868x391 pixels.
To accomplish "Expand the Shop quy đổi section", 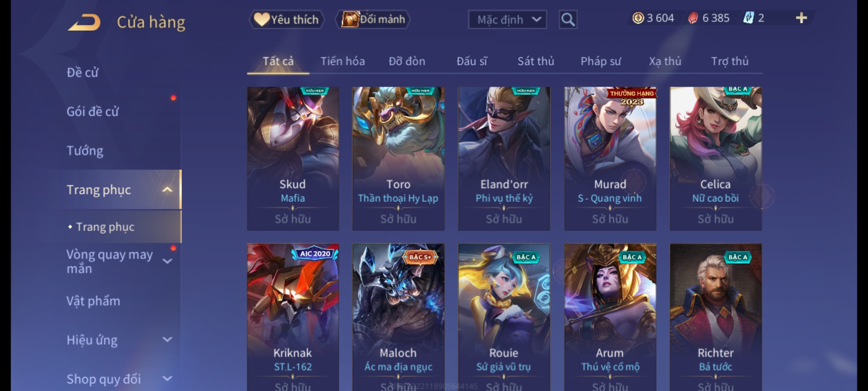I will pyautogui.click(x=167, y=379).
